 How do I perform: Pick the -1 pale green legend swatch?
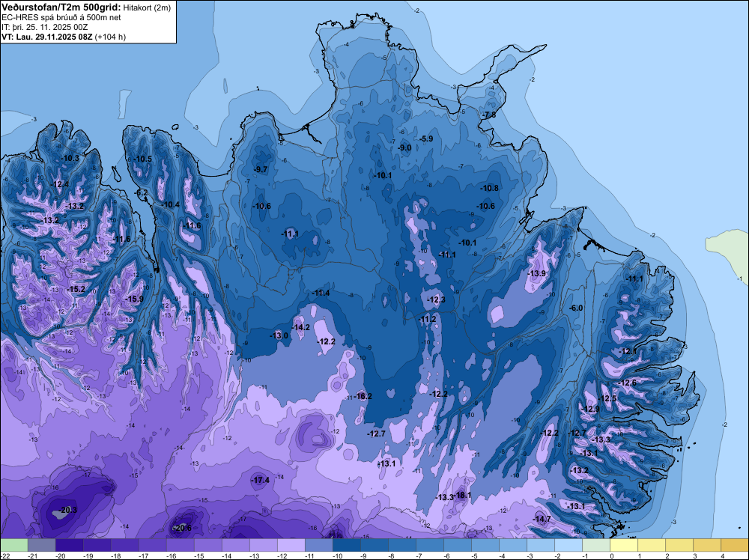pyautogui.click(x=595, y=545)
